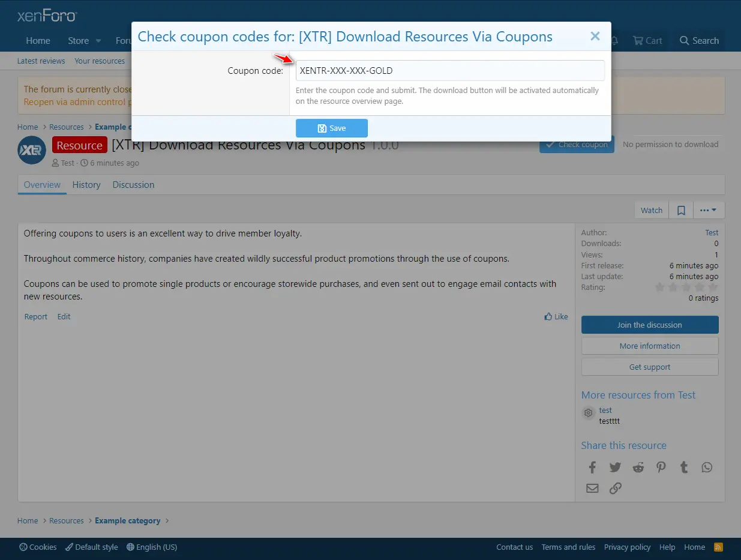The height and width of the screenshot is (560, 741).
Task: Open the Store navigation tab
Action: coord(78,41)
